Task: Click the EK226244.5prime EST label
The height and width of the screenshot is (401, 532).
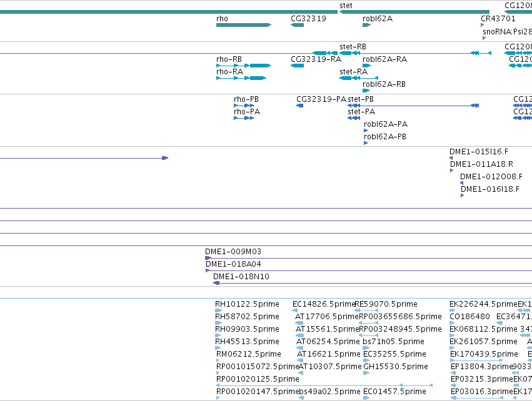Action: coord(483,304)
